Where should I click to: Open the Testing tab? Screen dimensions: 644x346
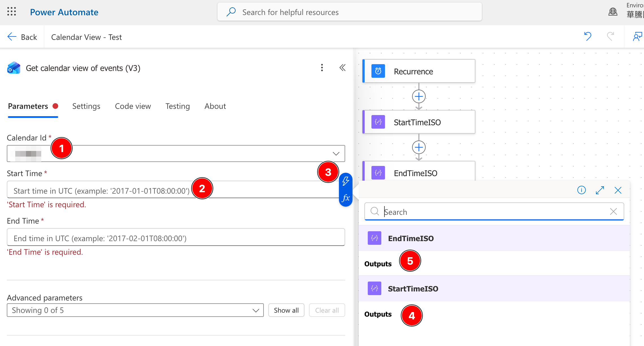177,106
